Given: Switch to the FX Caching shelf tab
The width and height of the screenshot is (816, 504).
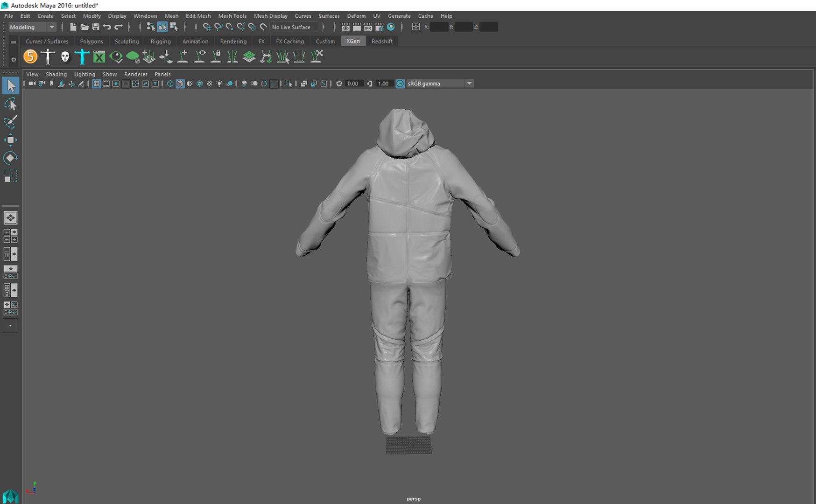Looking at the screenshot, I should [x=289, y=42].
